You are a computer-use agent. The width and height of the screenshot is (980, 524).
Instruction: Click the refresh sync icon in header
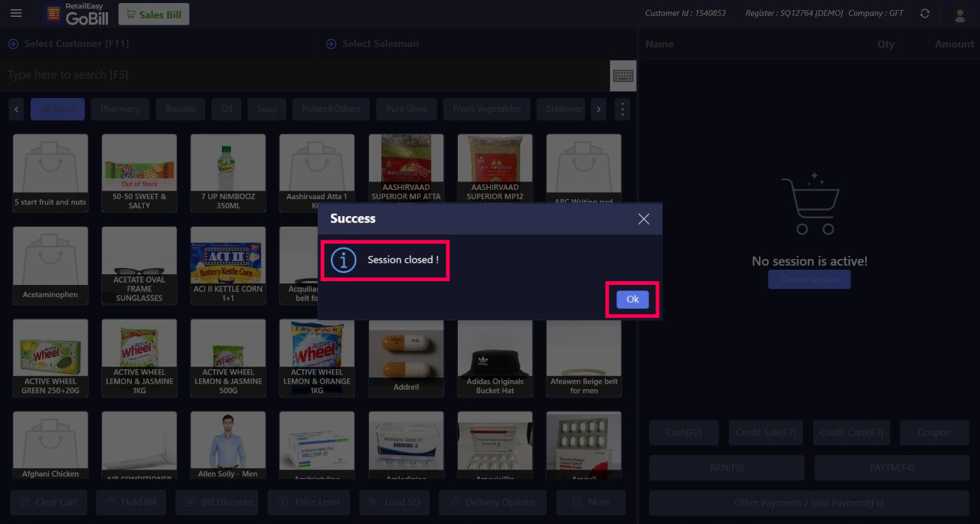pos(925,14)
